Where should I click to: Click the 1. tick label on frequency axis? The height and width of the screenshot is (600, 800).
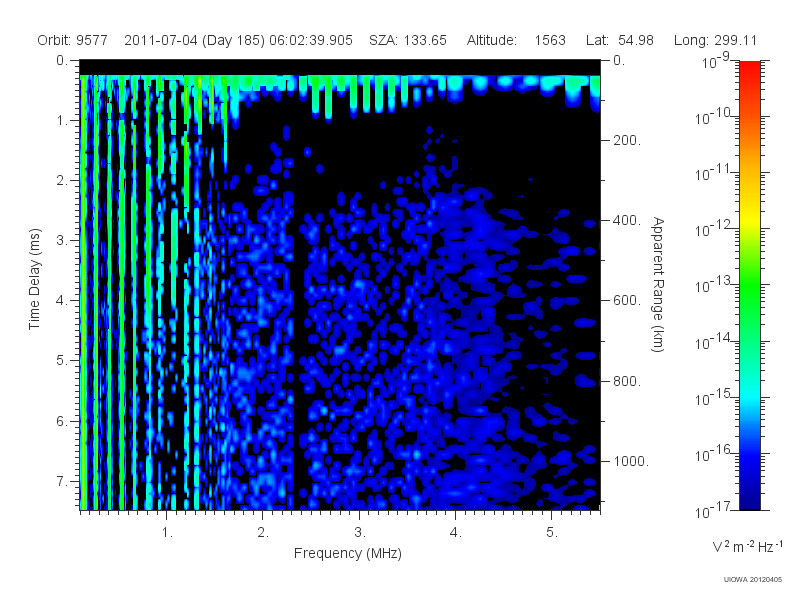pyautogui.click(x=167, y=533)
